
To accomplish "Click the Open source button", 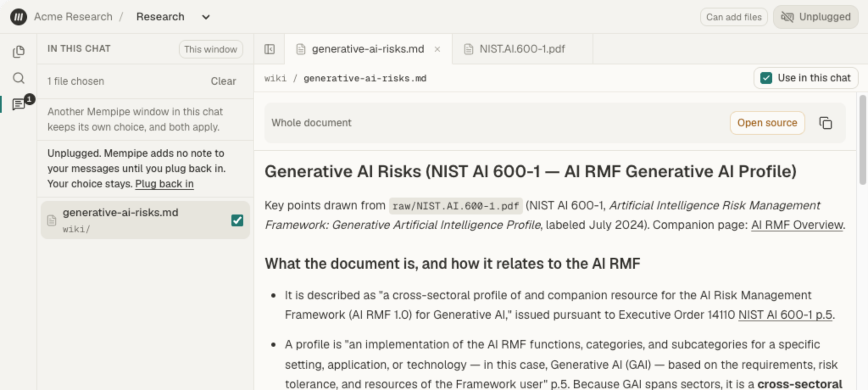I will coord(767,123).
